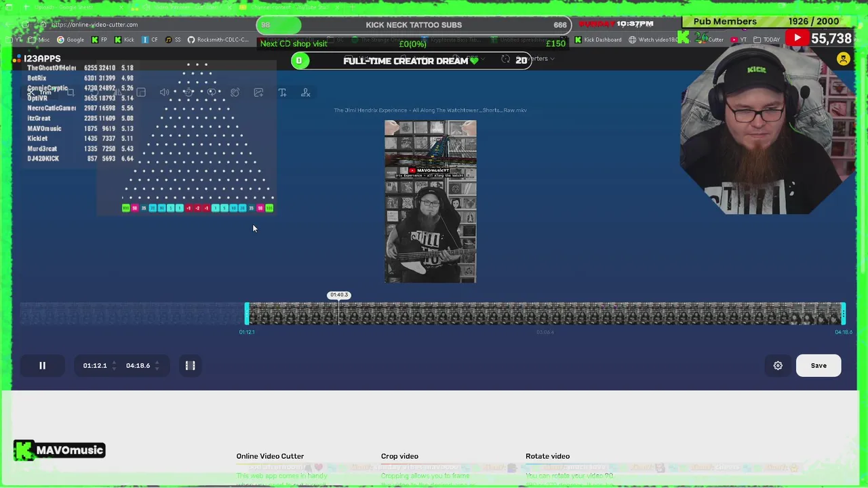This screenshot has height=488, width=868.
Task: Click the 01:40.3 playhead marker
Action: click(x=338, y=295)
